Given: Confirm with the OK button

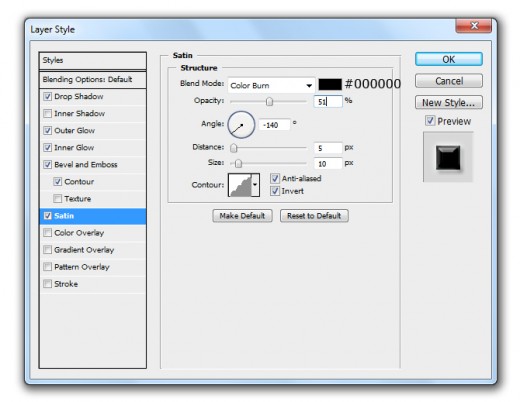Looking at the screenshot, I should [x=449, y=59].
